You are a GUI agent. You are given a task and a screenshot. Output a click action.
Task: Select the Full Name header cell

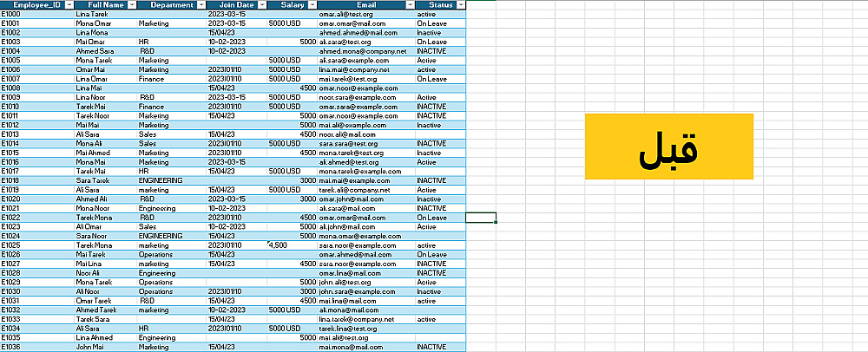(105, 4)
